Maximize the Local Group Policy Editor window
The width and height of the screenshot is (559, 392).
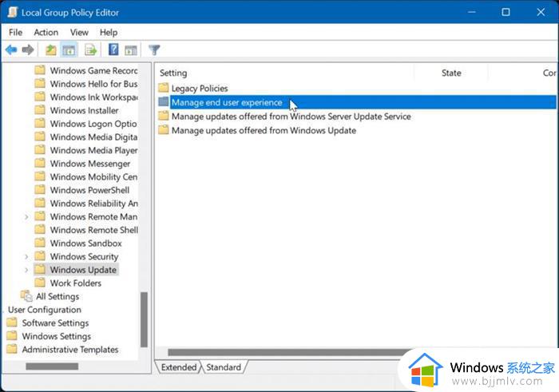pos(505,12)
